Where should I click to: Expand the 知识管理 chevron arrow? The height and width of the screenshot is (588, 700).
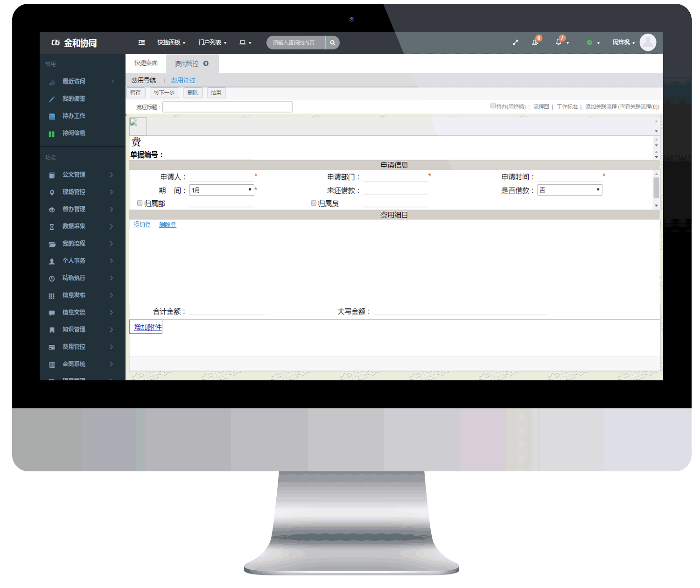pos(112,329)
